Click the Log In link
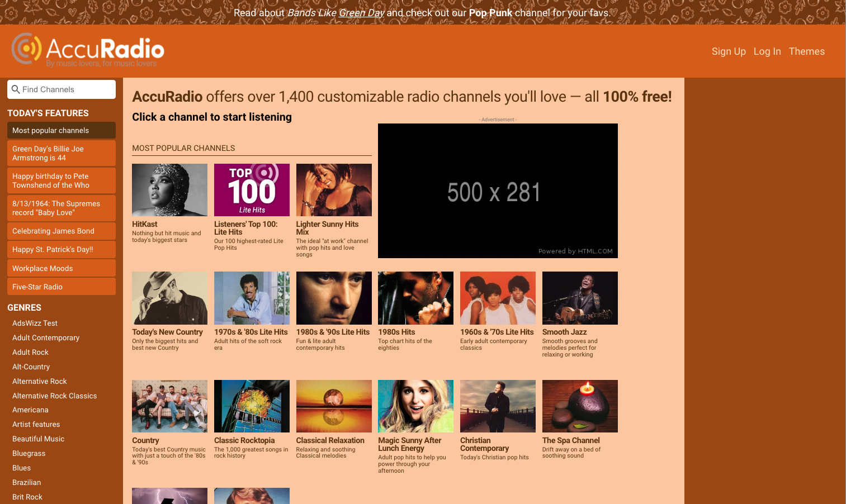This screenshot has width=846, height=504. coord(767,51)
